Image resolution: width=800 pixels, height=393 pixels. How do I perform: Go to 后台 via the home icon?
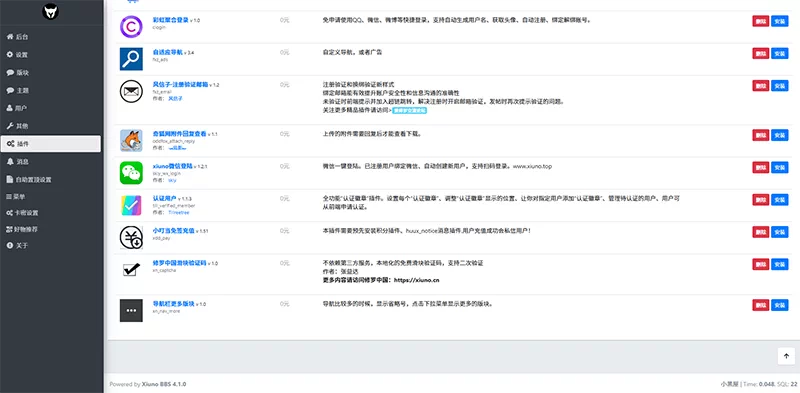pos(10,37)
